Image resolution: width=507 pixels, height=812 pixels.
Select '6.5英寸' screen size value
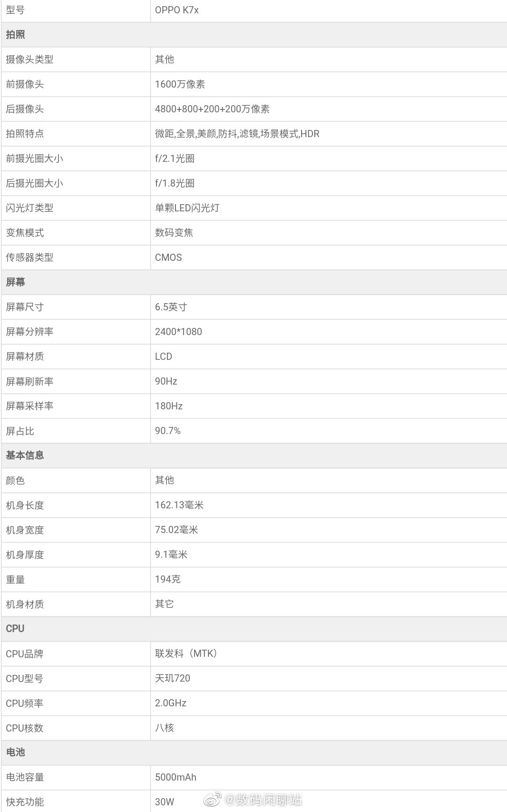(171, 307)
